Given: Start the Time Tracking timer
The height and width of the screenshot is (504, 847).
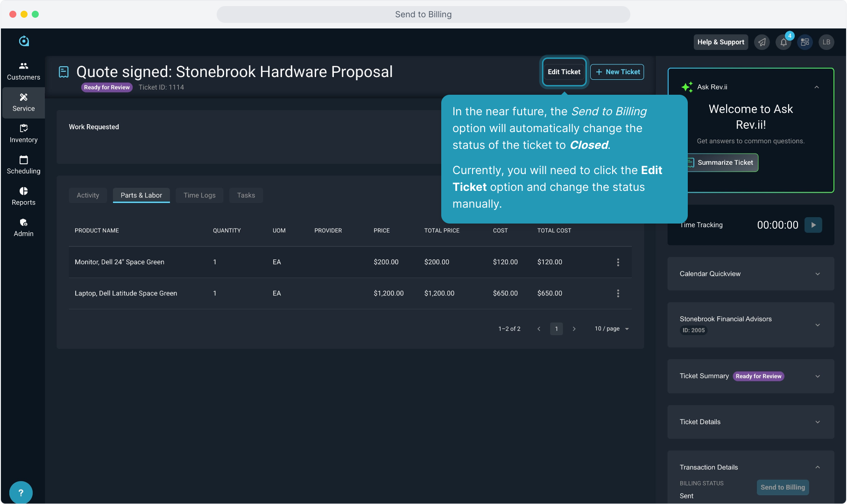Looking at the screenshot, I should pyautogui.click(x=813, y=225).
